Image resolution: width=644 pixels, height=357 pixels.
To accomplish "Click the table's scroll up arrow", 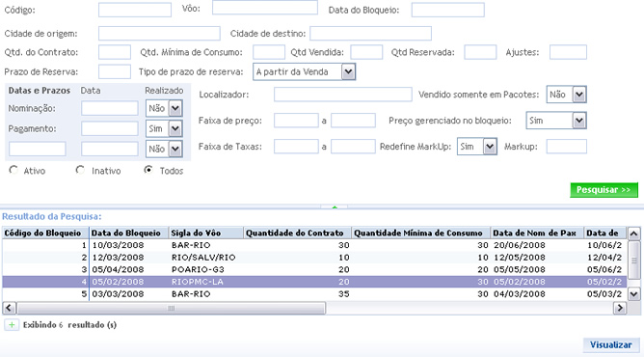I will point(633,234).
